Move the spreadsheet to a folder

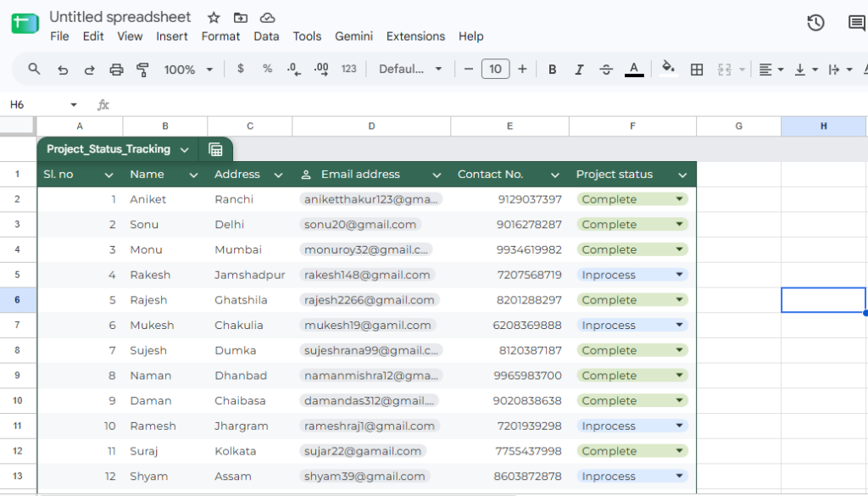pos(240,18)
